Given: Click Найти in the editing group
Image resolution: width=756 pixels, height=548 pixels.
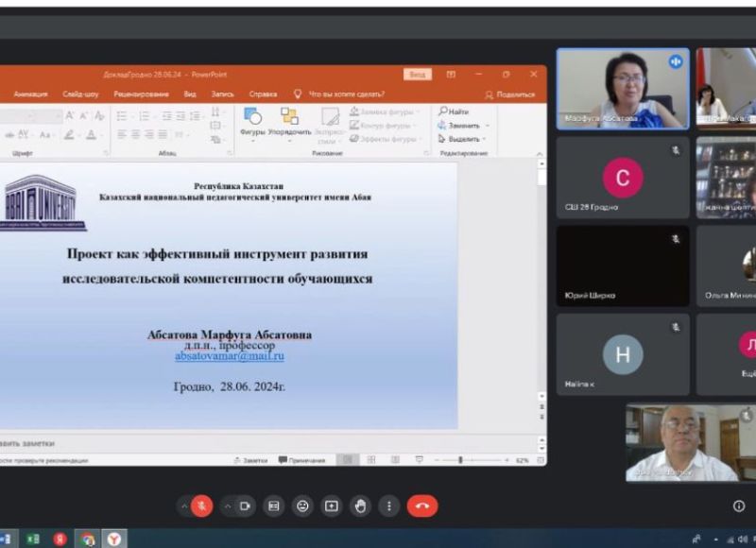Looking at the screenshot, I should coord(455,111).
